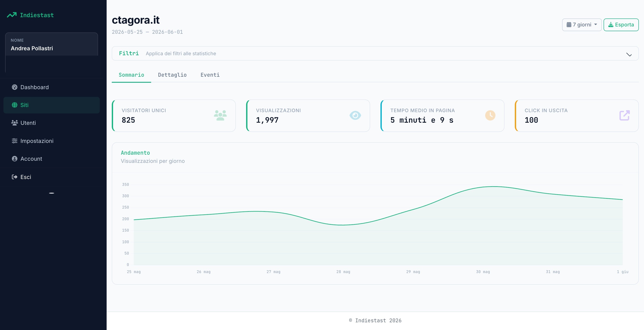Click the value 5 minuti e 9 s
This screenshot has height=330, width=644.
[x=422, y=120]
